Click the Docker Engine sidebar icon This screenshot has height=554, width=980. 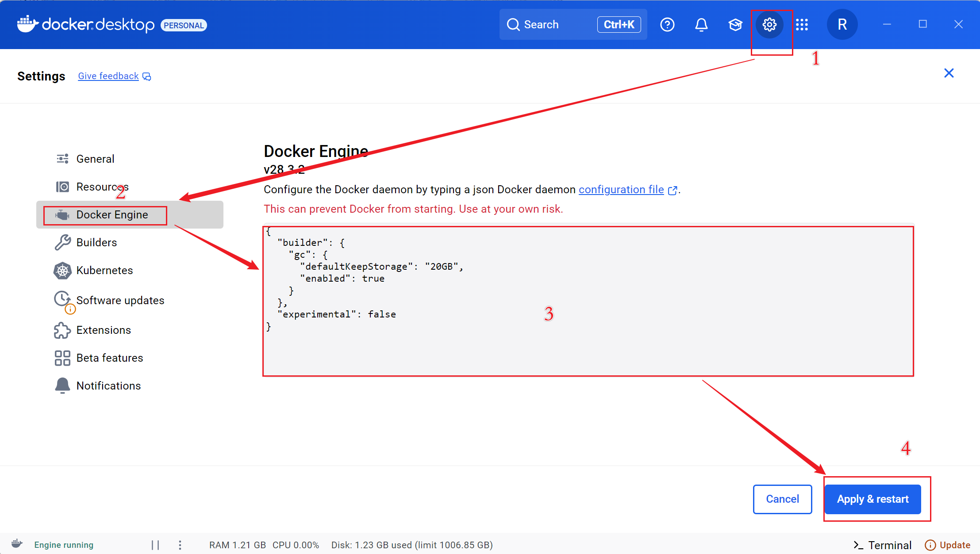pos(62,215)
